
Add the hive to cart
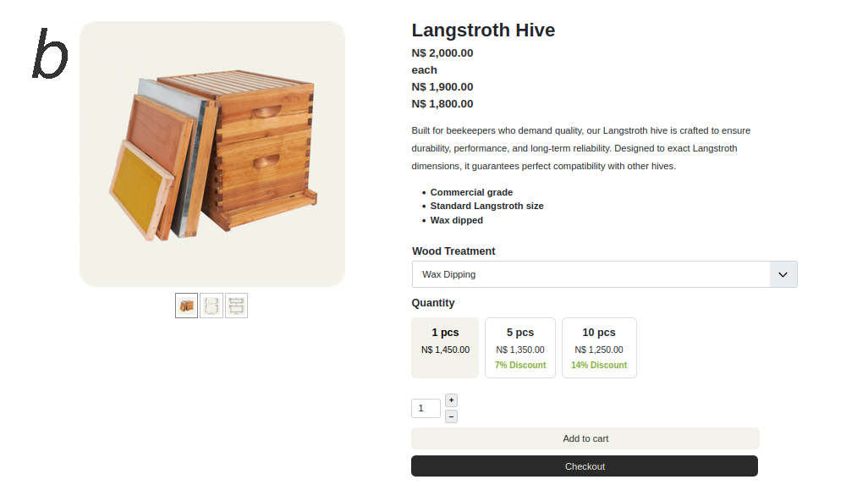pos(585,438)
